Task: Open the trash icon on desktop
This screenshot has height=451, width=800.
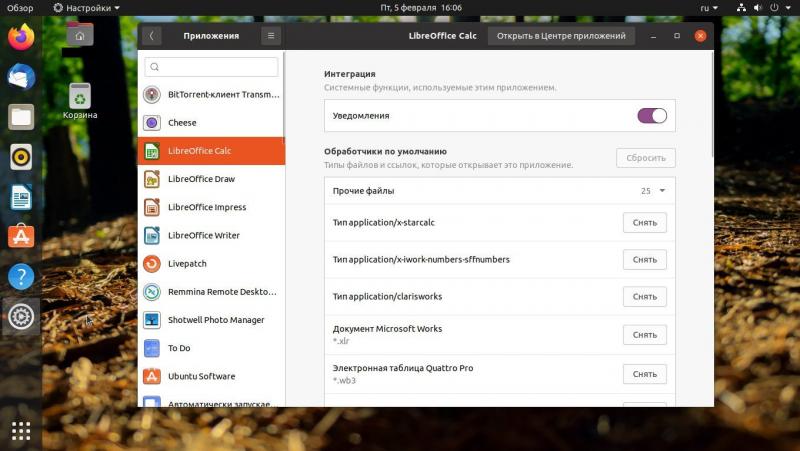Action: (80, 96)
